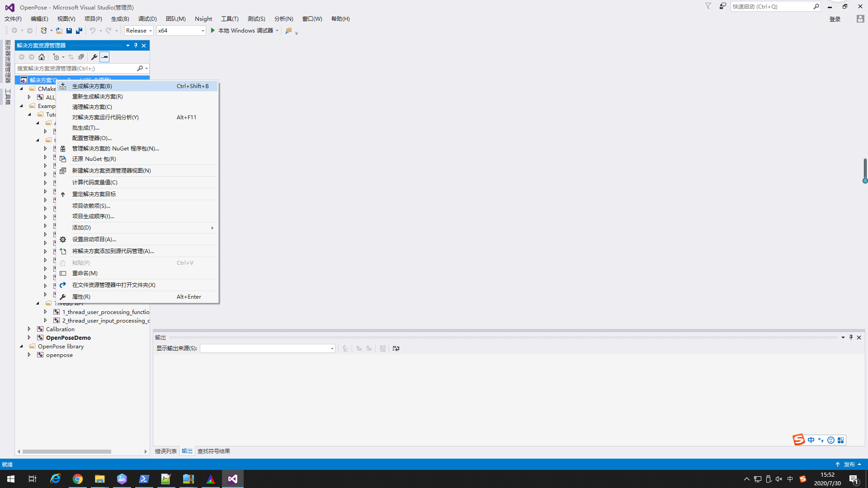Click the feedback icon near Quick Launch
The height and width of the screenshot is (488, 868).
(x=723, y=6)
